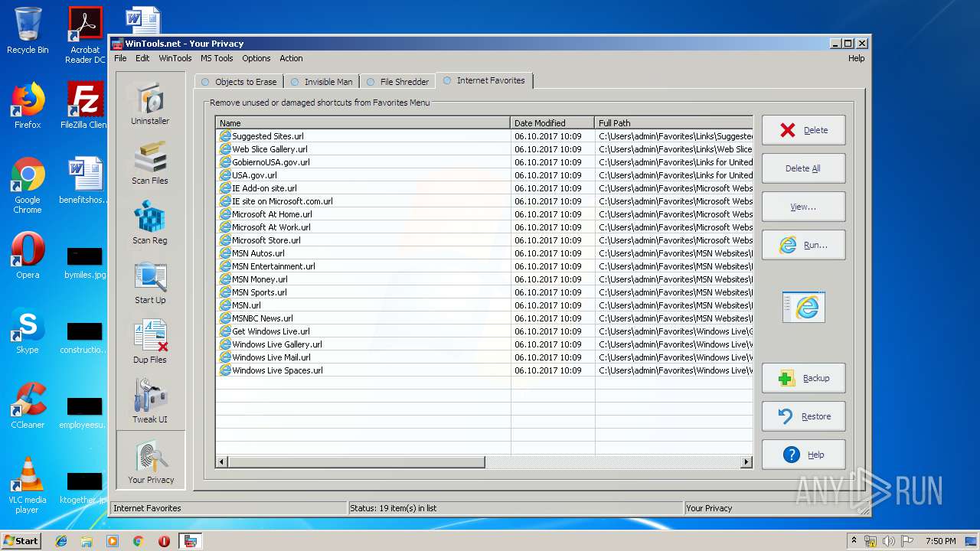The height and width of the screenshot is (551, 980).
Task: Click the large Internet Explorer preview icon
Action: (x=804, y=307)
